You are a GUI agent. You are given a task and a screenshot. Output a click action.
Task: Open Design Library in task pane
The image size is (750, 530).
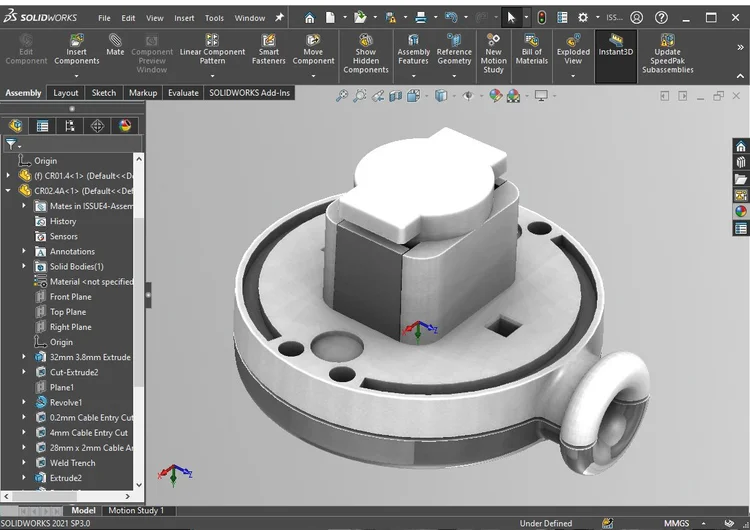coord(740,163)
